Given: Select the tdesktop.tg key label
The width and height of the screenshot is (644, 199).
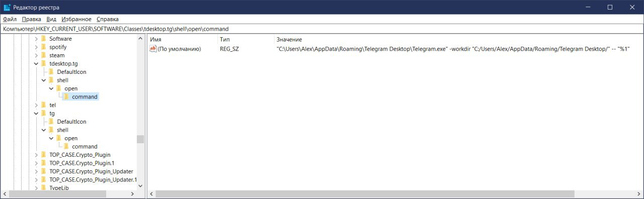Looking at the screenshot, I should pos(63,63).
